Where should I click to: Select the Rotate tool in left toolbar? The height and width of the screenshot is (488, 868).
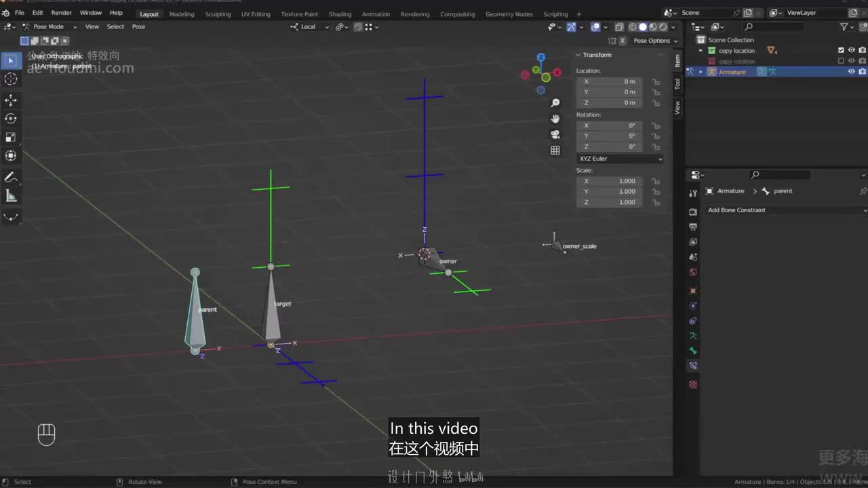pyautogui.click(x=11, y=119)
